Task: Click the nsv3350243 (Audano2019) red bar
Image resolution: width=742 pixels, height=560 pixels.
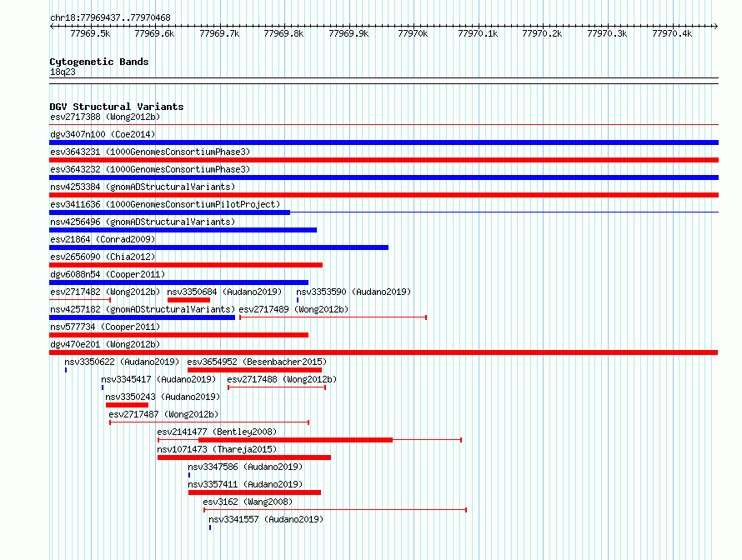Action: pos(127,405)
